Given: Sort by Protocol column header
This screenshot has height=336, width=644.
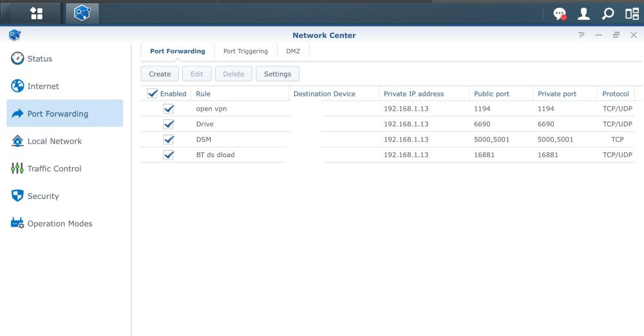Looking at the screenshot, I should click(x=616, y=93).
